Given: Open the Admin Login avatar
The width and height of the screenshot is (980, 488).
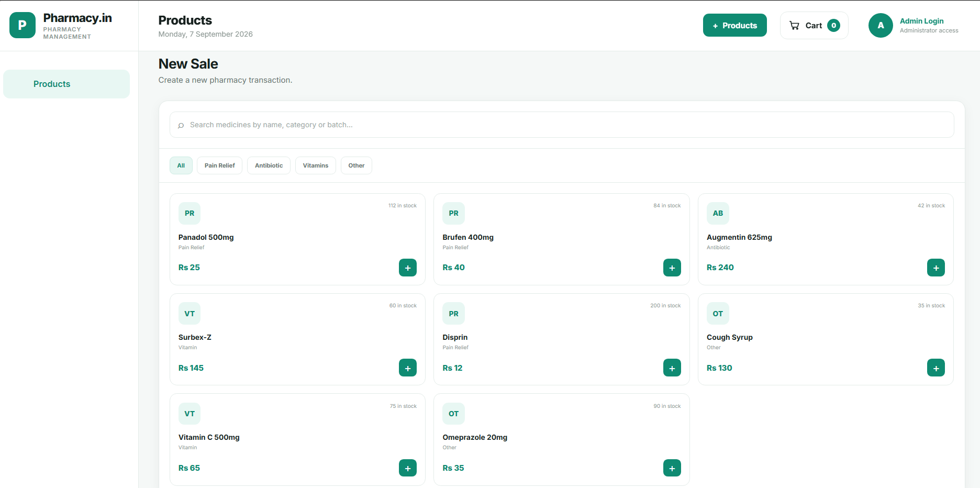Looking at the screenshot, I should [881, 25].
